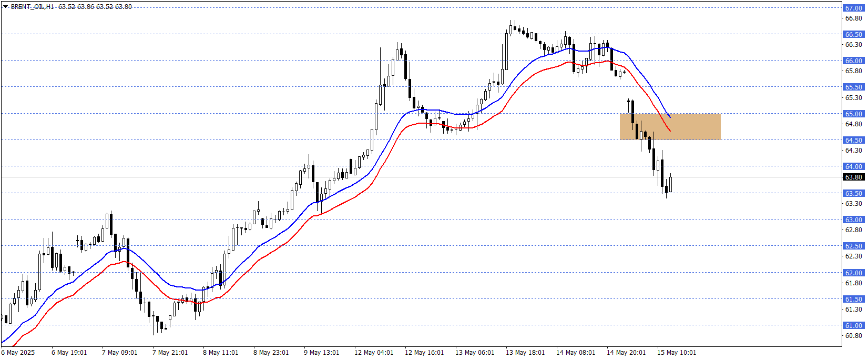Click the 61.50 price level label
Screen dimensions: 868x359
[x=854, y=299]
